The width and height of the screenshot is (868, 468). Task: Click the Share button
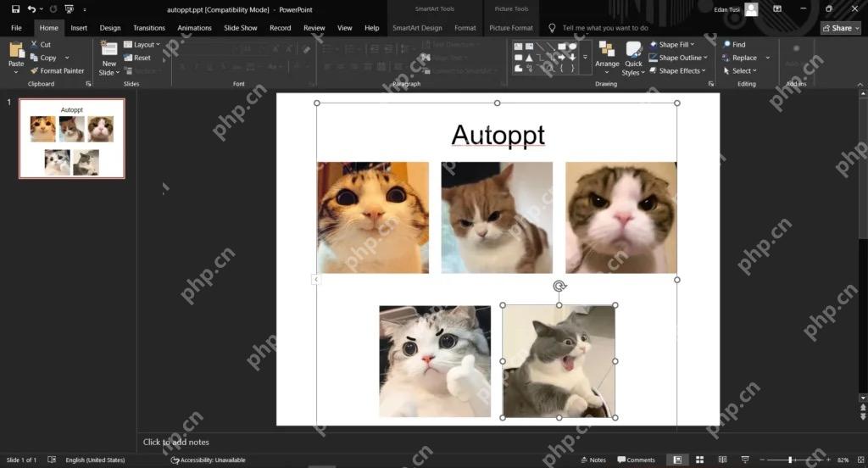pyautogui.click(x=840, y=28)
